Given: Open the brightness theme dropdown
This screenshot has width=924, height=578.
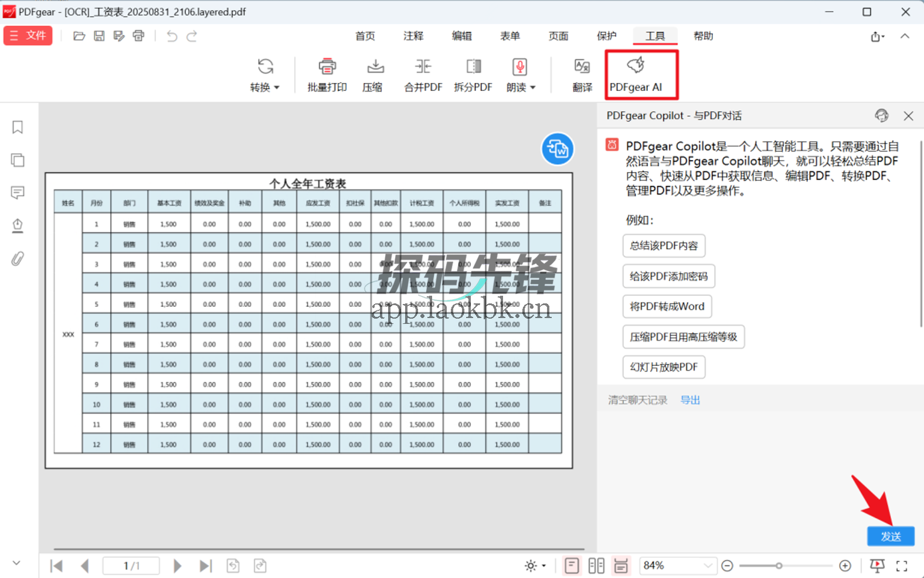Looking at the screenshot, I should coord(535,566).
